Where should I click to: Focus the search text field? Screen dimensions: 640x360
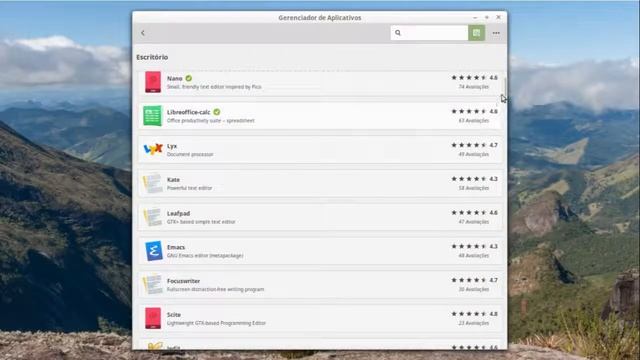tap(429, 33)
